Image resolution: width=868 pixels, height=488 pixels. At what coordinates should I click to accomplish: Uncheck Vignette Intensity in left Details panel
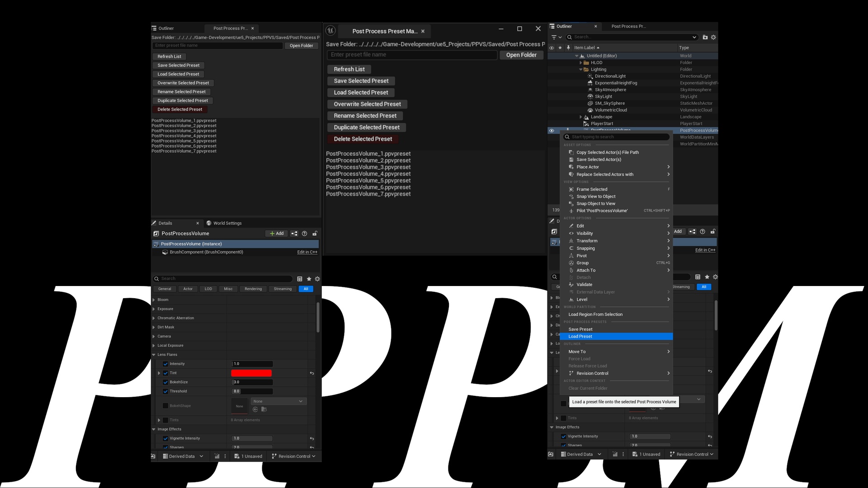coord(165,438)
